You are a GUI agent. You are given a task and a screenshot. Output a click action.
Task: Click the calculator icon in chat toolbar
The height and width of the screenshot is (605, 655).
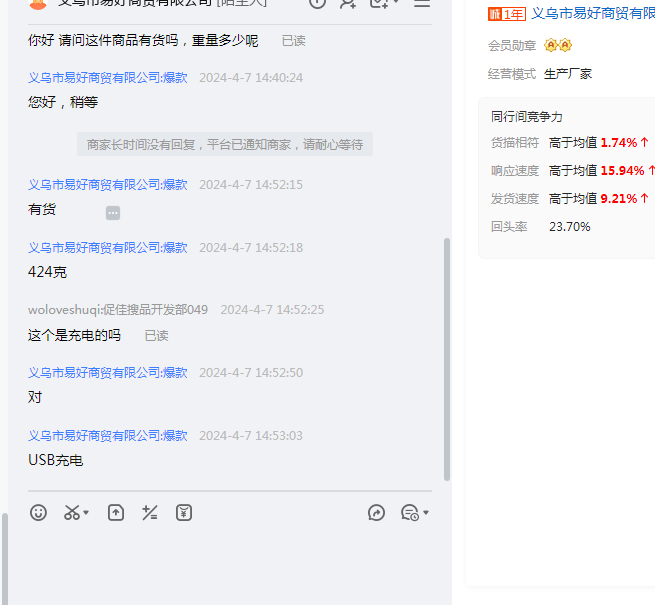click(x=150, y=513)
